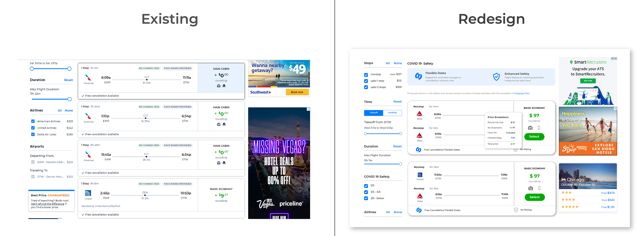Add a checked bag in Price Breakdown

coord(513,138)
